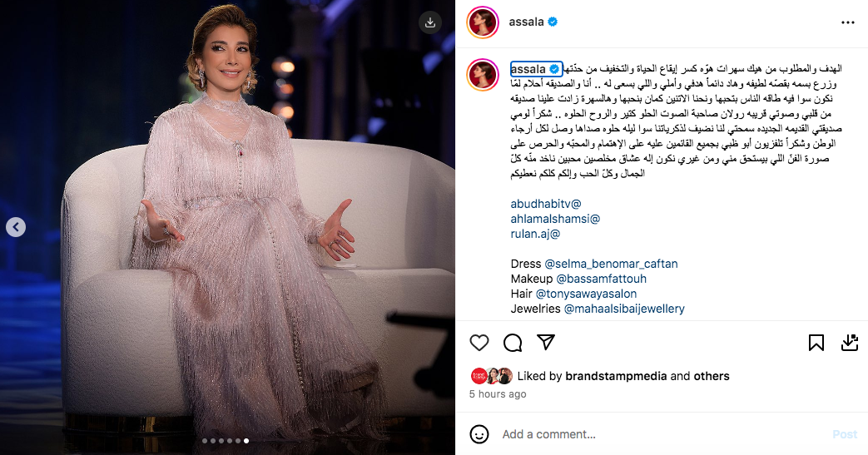Visit the @bassamfattouh makeup profile
The image size is (868, 455).
601,279
